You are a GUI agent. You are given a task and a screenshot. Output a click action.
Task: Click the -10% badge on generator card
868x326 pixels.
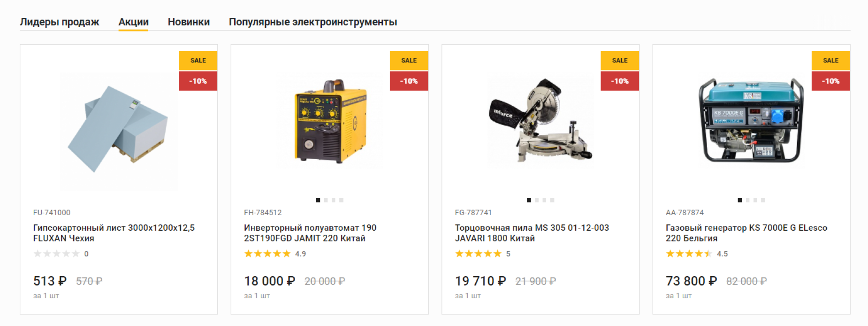[x=830, y=81]
